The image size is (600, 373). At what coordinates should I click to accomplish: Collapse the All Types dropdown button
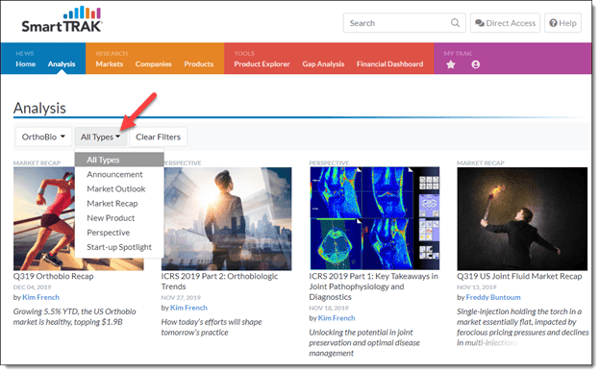[x=101, y=137]
